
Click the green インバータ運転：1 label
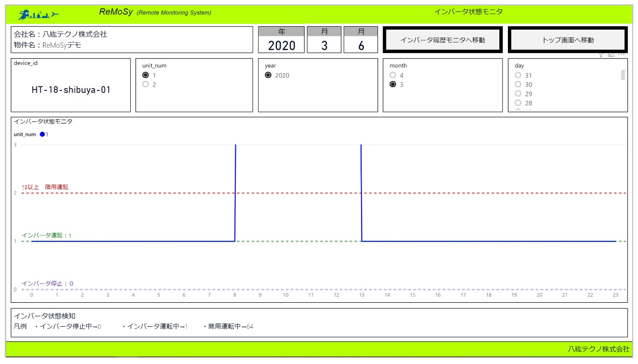pyautogui.click(x=46, y=235)
